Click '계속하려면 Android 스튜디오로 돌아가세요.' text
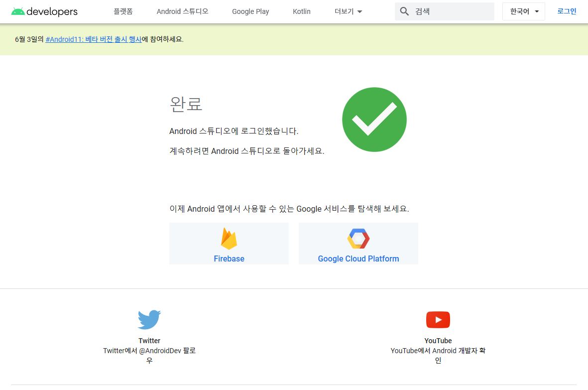Image resolution: width=588 pixels, height=390 pixels. click(x=247, y=151)
